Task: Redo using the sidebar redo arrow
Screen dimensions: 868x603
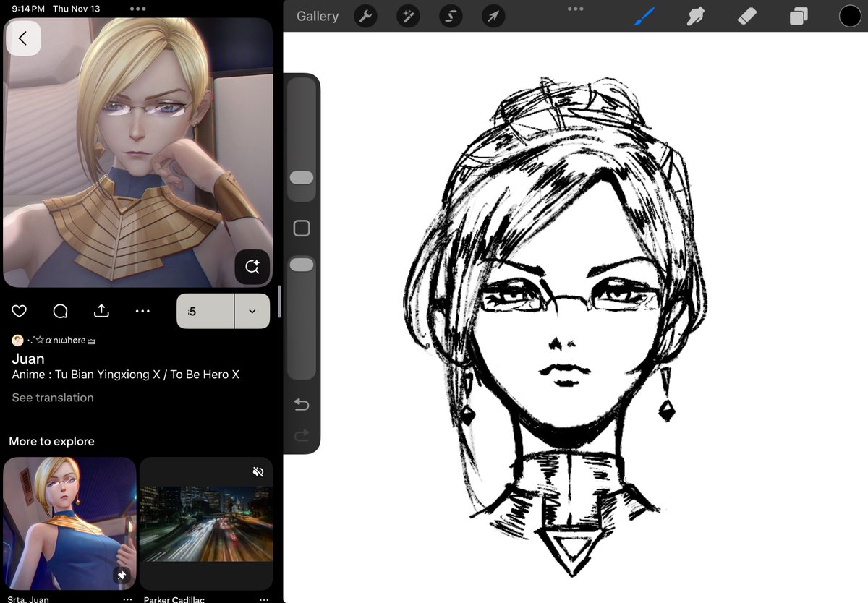Action: click(x=302, y=435)
